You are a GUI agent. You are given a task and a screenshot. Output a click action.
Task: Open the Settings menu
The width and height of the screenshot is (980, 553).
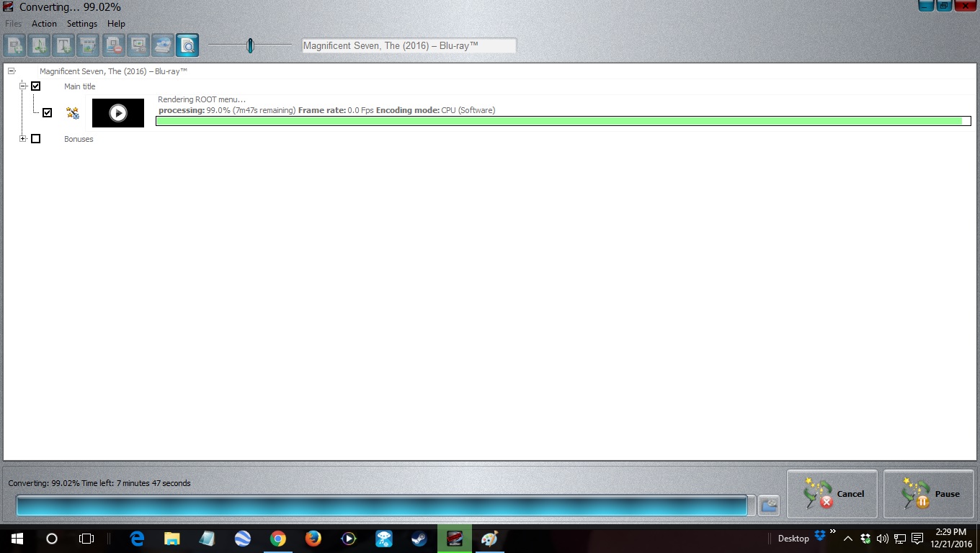coord(82,24)
